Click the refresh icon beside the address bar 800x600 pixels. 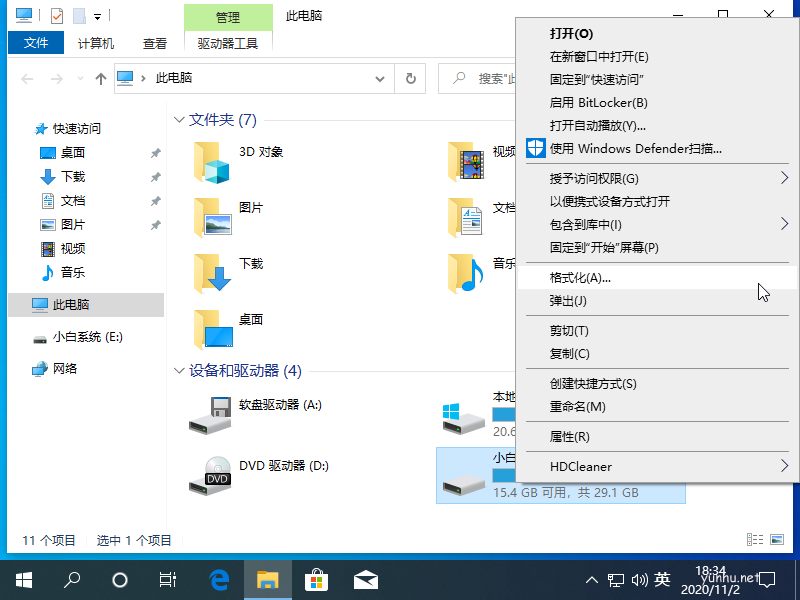pyautogui.click(x=410, y=78)
